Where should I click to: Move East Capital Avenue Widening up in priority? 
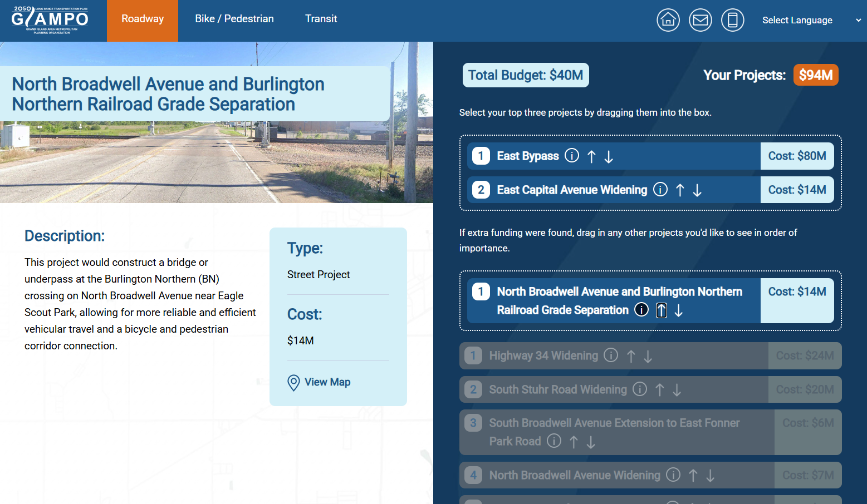tap(680, 190)
